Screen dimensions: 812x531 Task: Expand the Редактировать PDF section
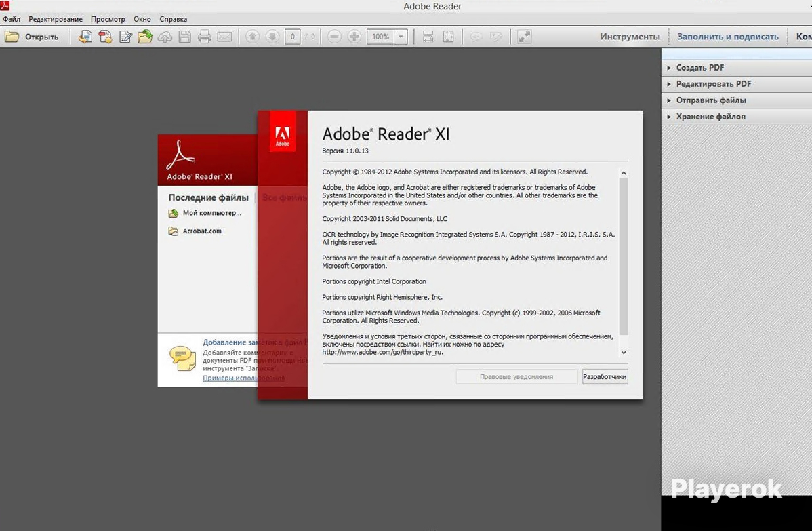tap(736, 84)
